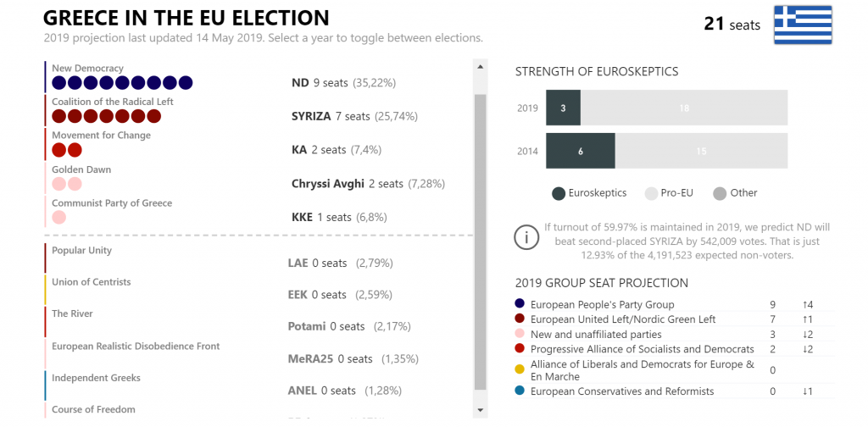
Task: Click the European United Left/Nordic Green Left dot
Action: click(x=520, y=319)
